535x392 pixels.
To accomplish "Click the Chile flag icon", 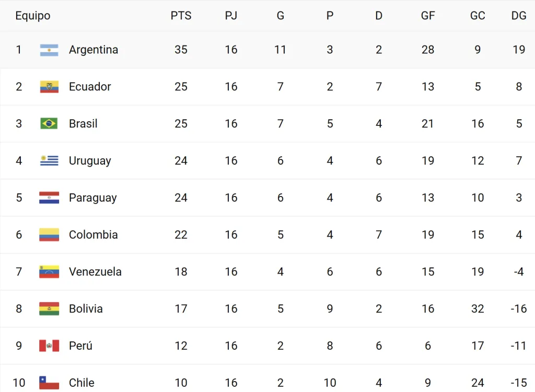I will coord(49,383).
